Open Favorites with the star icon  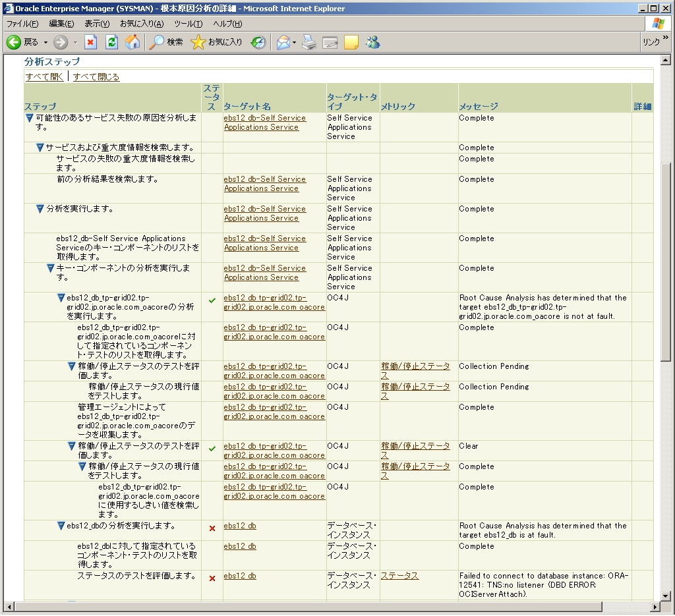pyautogui.click(x=216, y=42)
